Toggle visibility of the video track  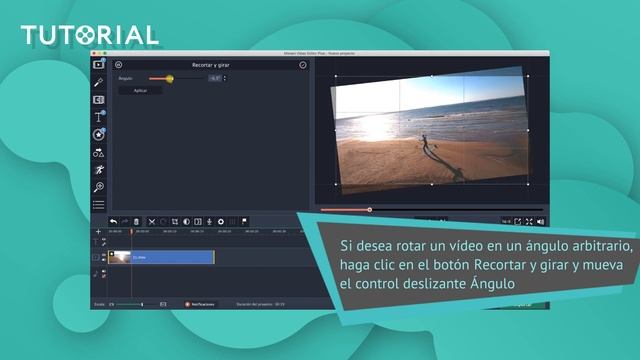(104, 254)
